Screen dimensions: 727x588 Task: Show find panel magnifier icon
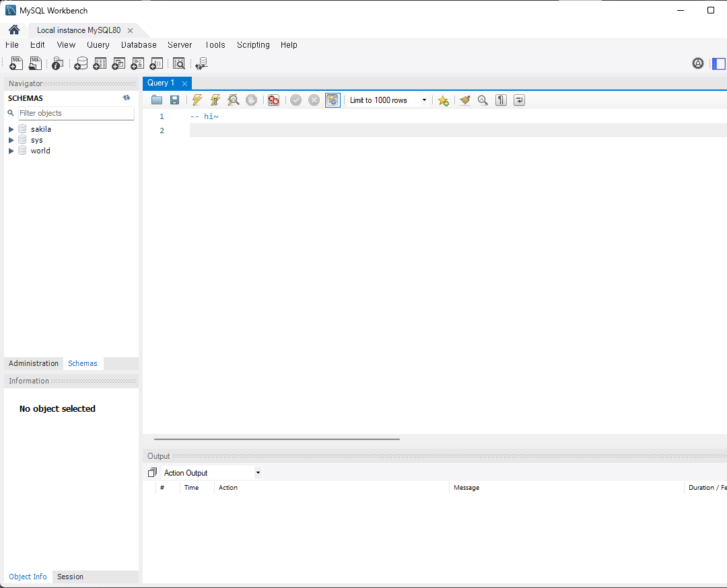[x=483, y=100]
